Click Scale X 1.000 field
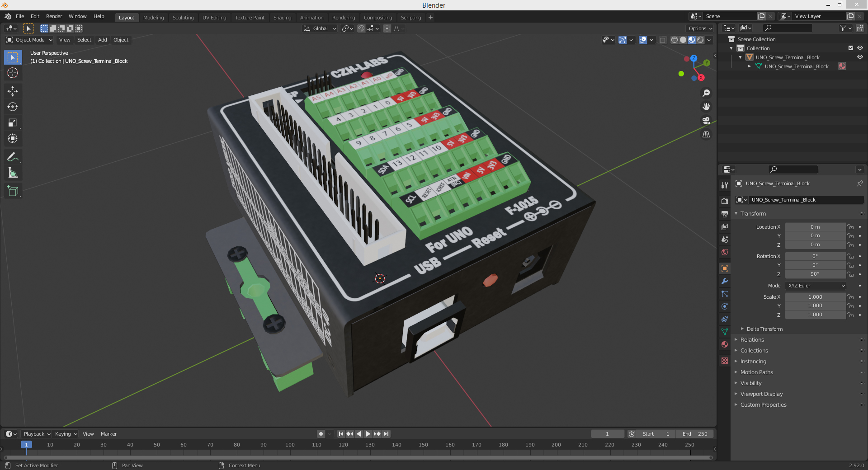 (x=815, y=297)
